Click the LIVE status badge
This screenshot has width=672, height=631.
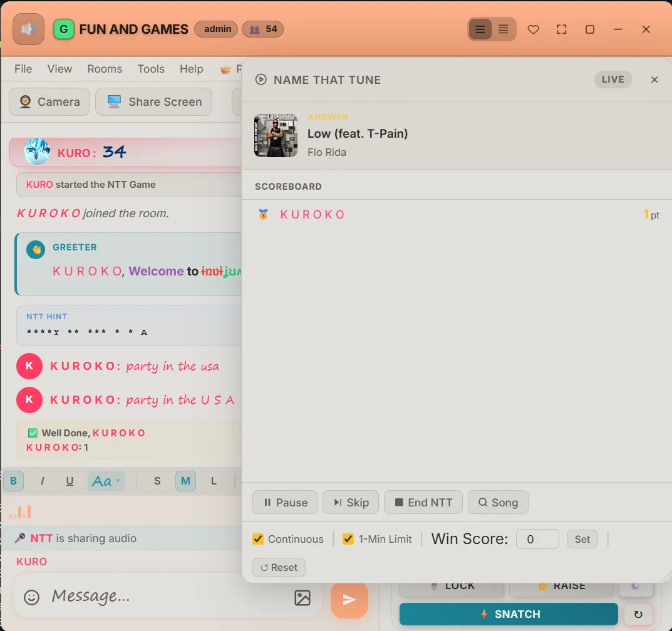(x=613, y=80)
